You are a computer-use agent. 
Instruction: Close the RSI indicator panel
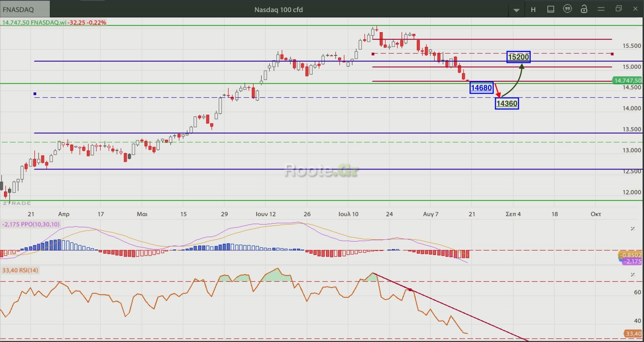coord(633,275)
